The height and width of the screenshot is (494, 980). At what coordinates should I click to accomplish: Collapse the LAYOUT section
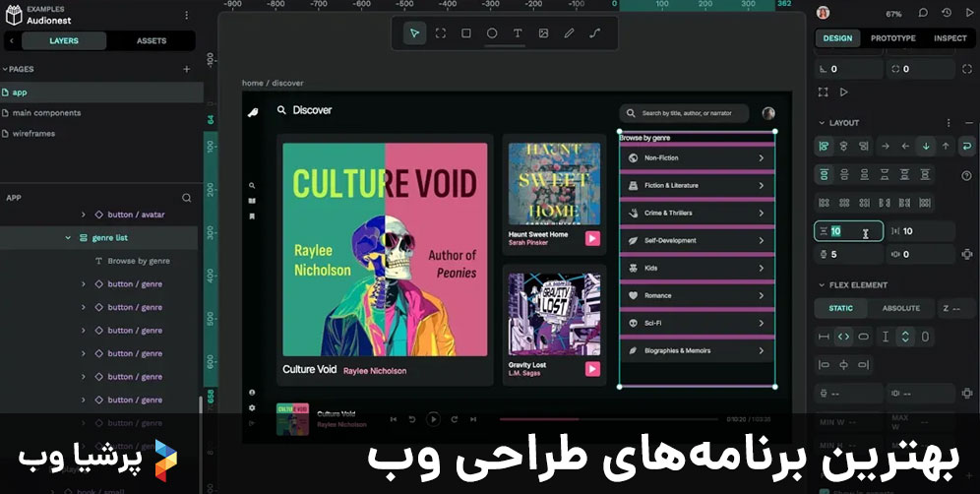822,123
